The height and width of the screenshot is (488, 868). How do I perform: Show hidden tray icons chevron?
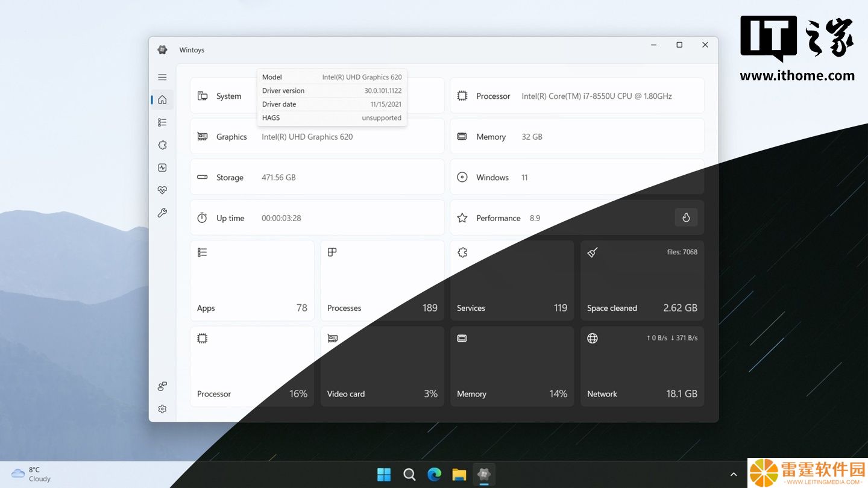click(x=734, y=475)
